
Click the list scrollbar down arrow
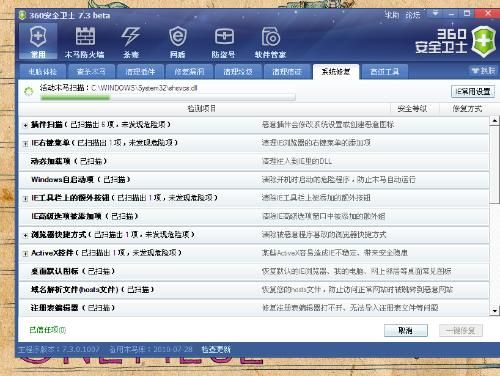pos(495,311)
